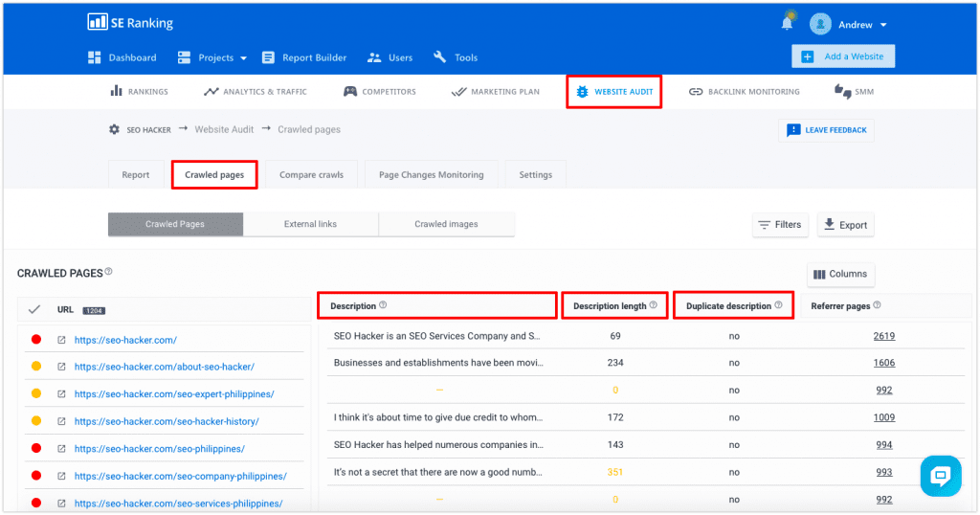This screenshot has width=980, height=515.
Task: Open external link icon for seo-hacker-history row
Action: (61, 421)
